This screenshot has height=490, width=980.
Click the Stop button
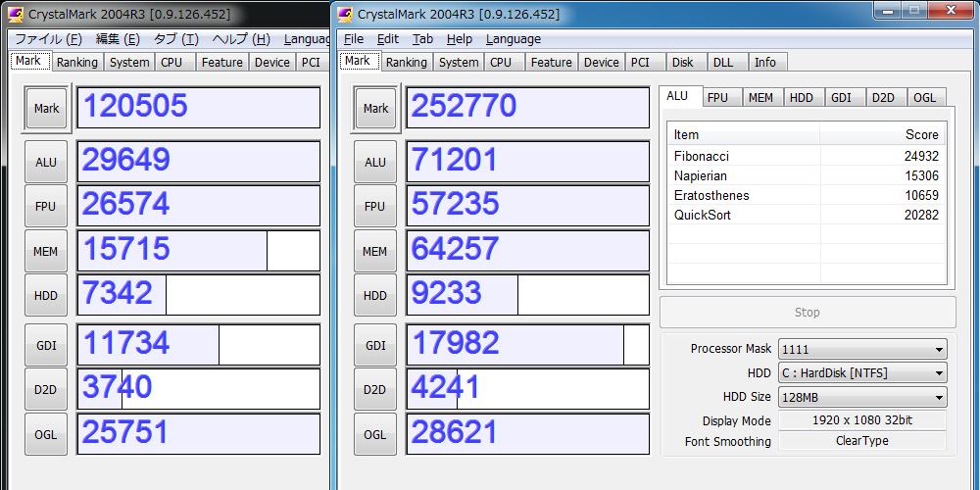pos(807,313)
